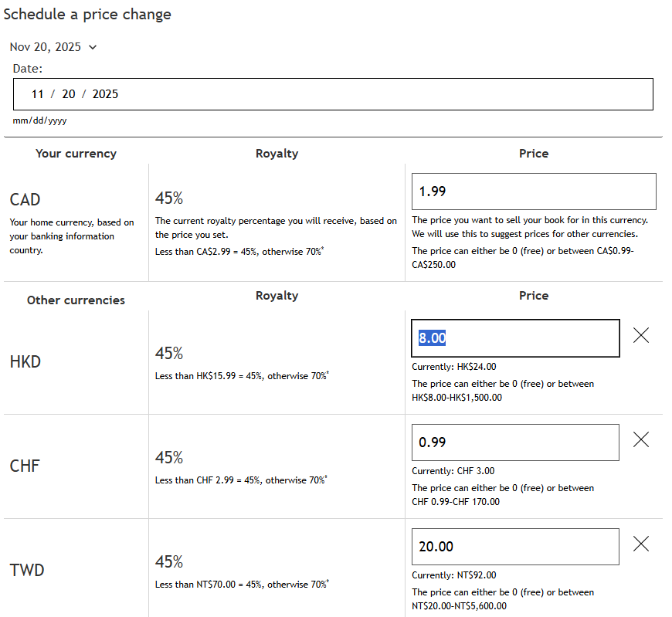This screenshot has height=617, width=672.
Task: Click the mm/dd/yyyy format hint
Action: (x=39, y=121)
